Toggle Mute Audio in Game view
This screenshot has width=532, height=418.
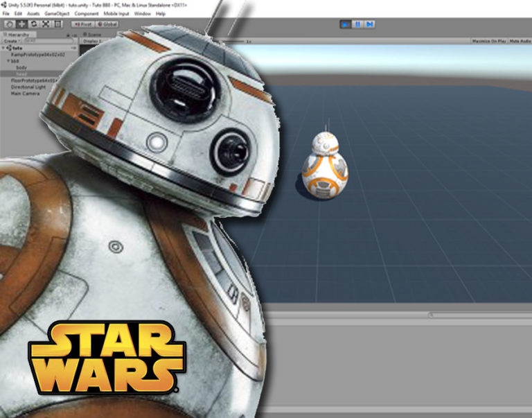click(520, 41)
